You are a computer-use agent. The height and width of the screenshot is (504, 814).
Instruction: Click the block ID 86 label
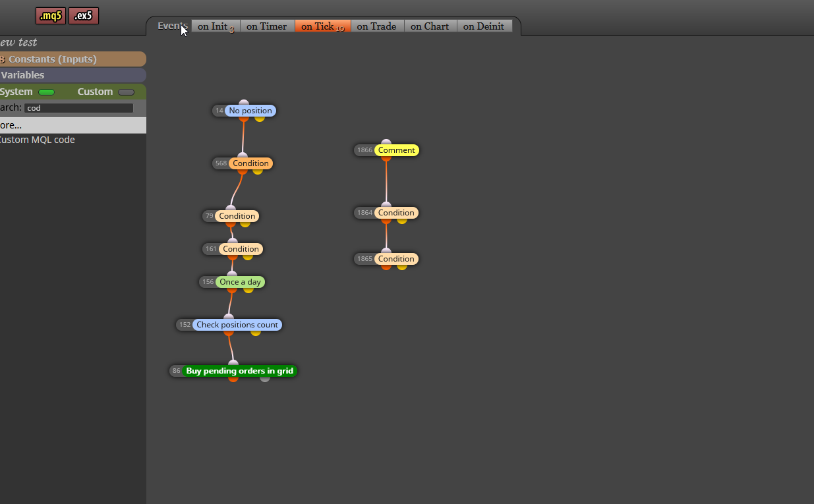coord(176,371)
